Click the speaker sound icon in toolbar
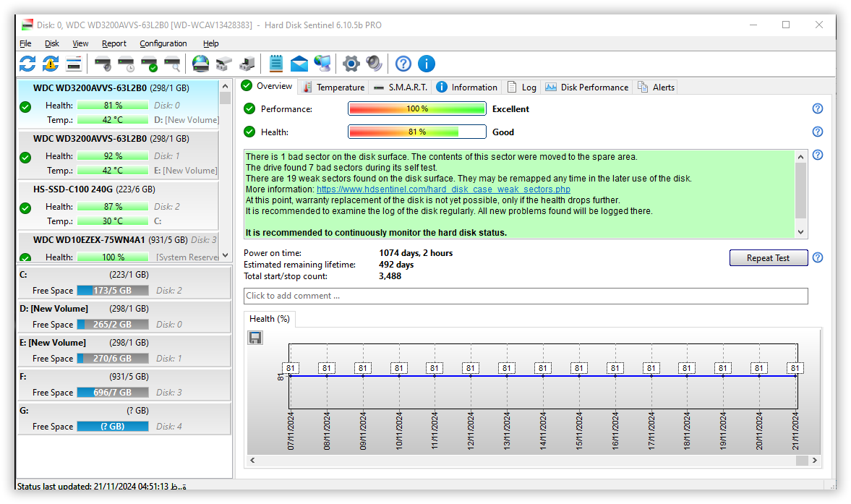This screenshot has width=851, height=504. (x=374, y=64)
